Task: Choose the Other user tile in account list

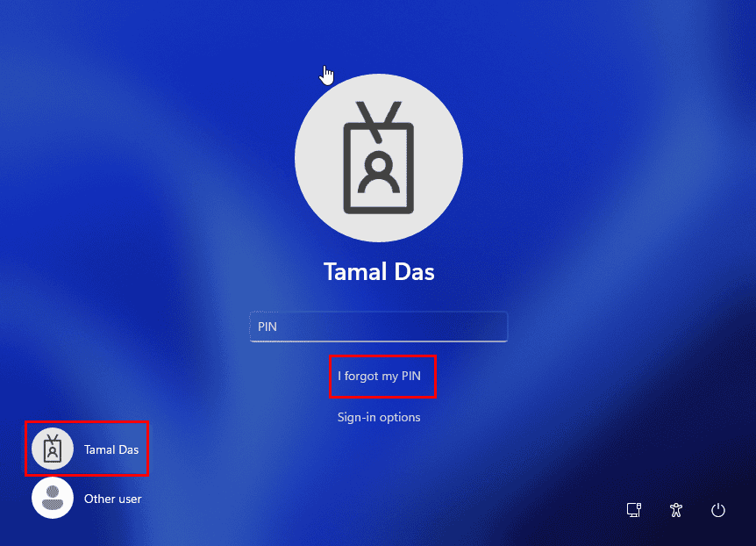Action: click(x=88, y=499)
